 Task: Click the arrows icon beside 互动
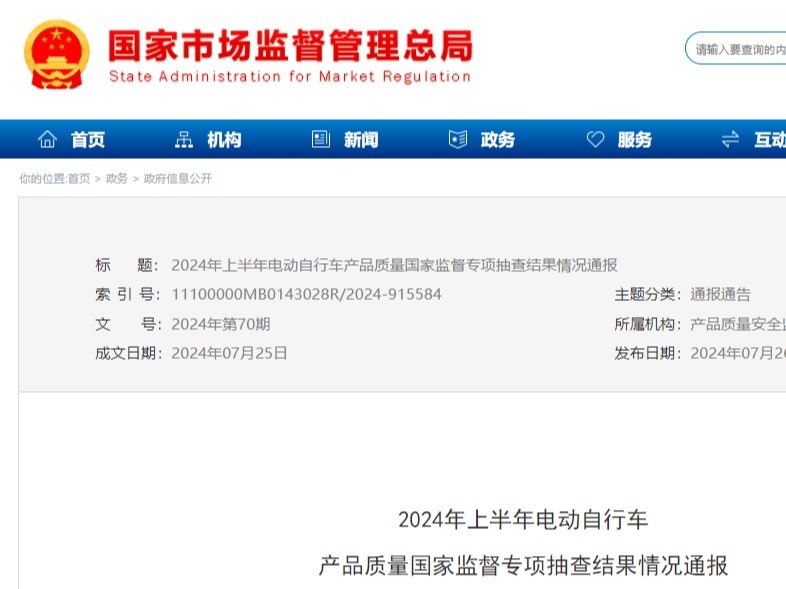(731, 140)
